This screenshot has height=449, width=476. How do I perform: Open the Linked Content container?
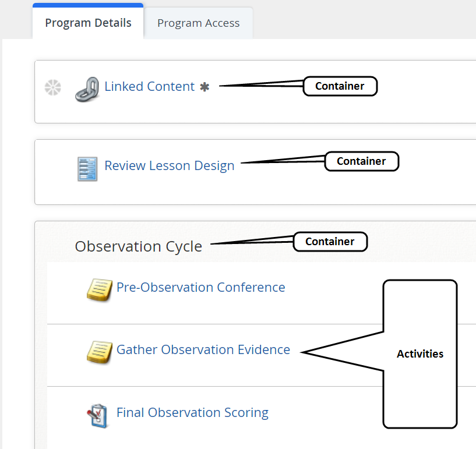pyautogui.click(x=149, y=86)
